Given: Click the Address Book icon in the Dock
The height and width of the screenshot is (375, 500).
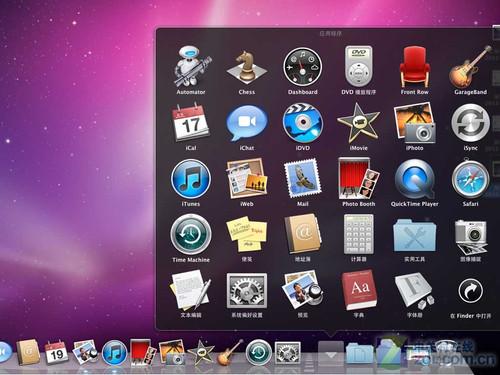Looking at the screenshot, I should click(28, 352).
